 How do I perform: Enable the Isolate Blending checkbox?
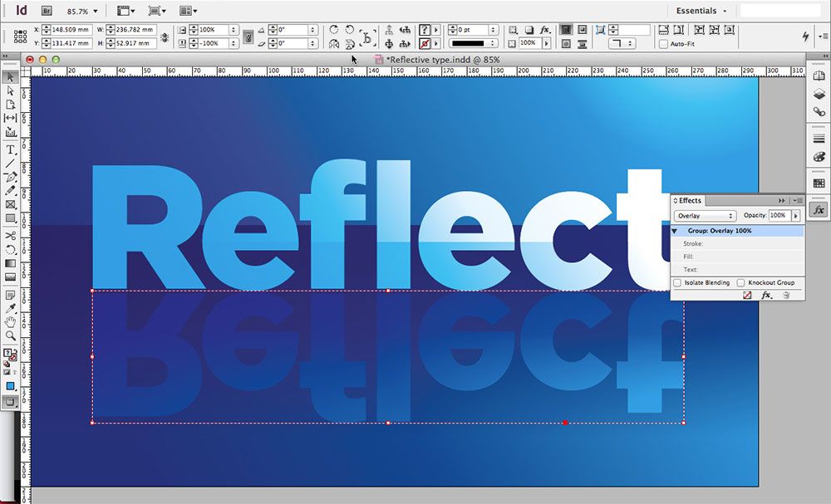(677, 282)
